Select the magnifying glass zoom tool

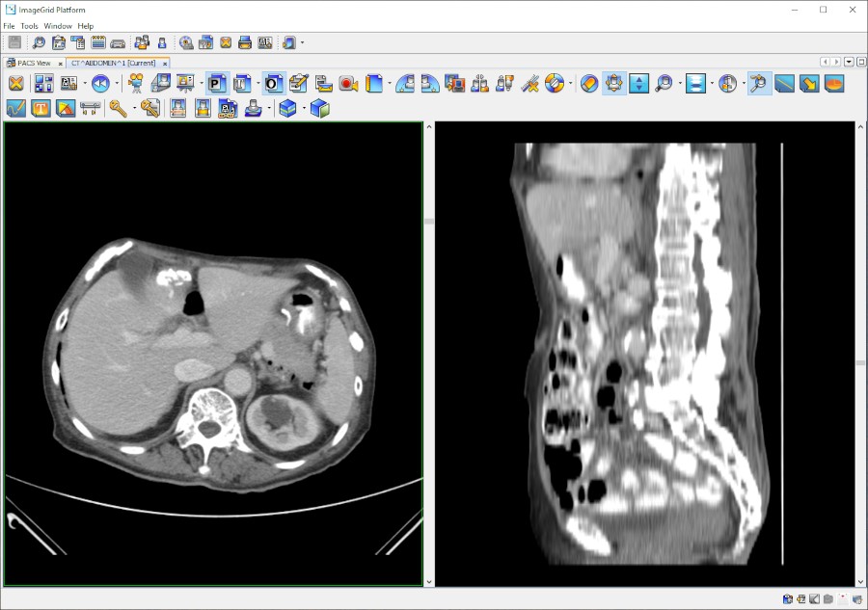point(665,83)
